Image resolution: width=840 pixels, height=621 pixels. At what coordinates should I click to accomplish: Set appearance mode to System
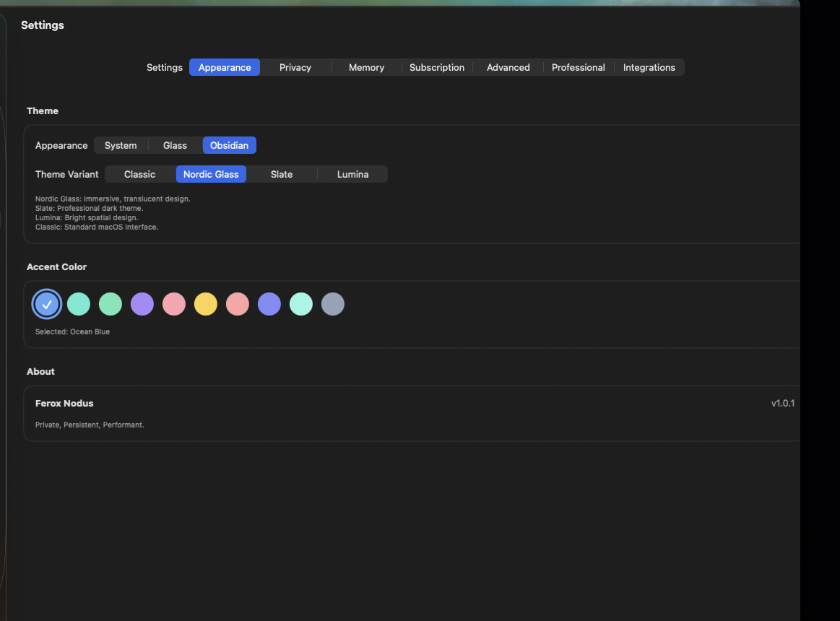click(x=121, y=145)
